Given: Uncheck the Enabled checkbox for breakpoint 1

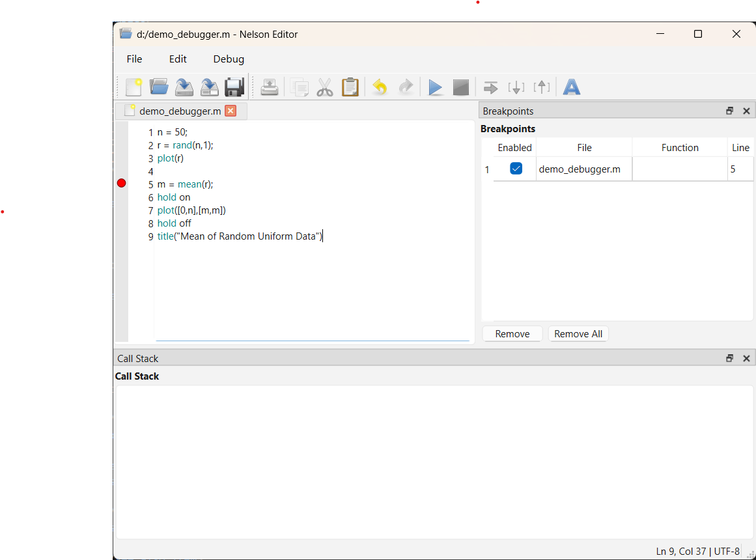Looking at the screenshot, I should pos(516,169).
